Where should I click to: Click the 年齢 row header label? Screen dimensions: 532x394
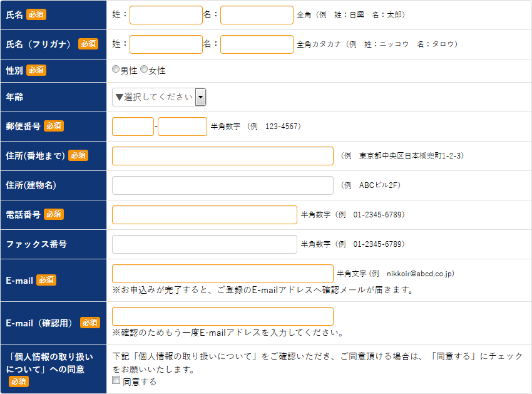[14, 97]
